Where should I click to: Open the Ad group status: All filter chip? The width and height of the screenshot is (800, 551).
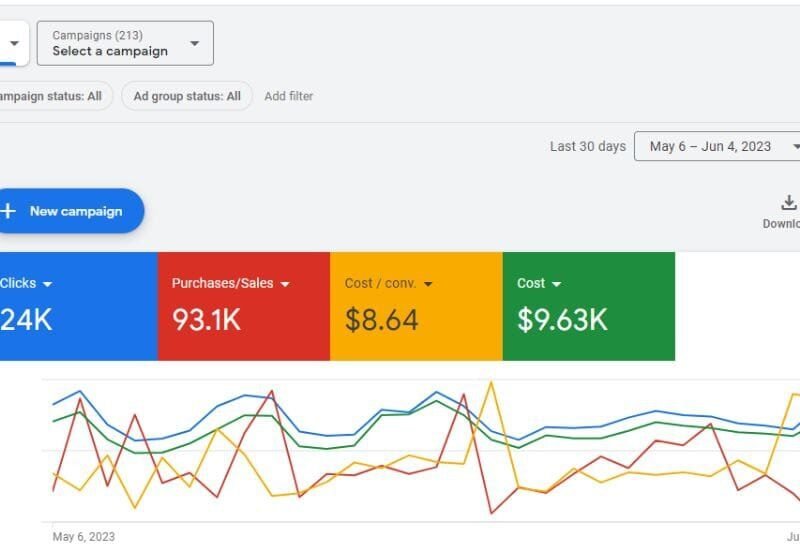pos(187,96)
